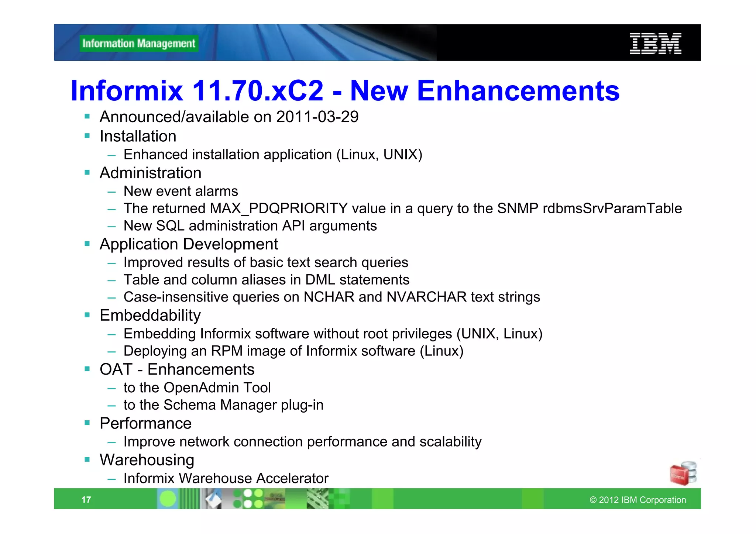The height and width of the screenshot is (534, 756).
Task: Click 'to the Schema Manager plug-in' line
Action: (x=223, y=405)
